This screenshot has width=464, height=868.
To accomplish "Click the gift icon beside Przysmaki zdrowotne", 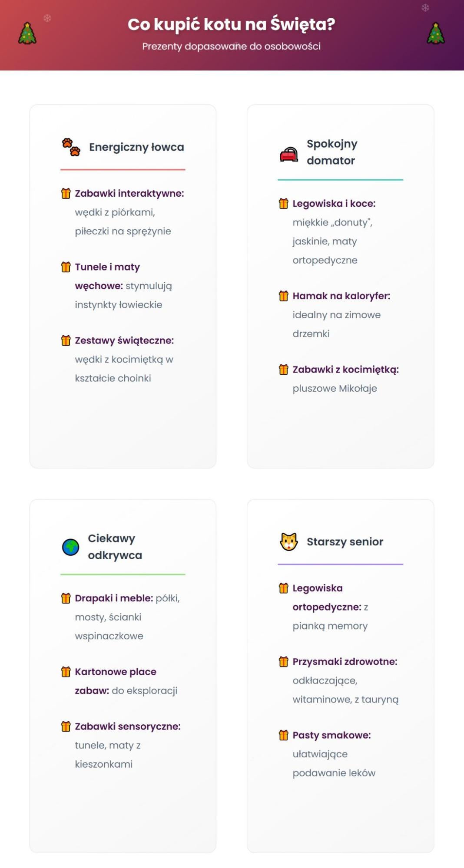I will (283, 662).
